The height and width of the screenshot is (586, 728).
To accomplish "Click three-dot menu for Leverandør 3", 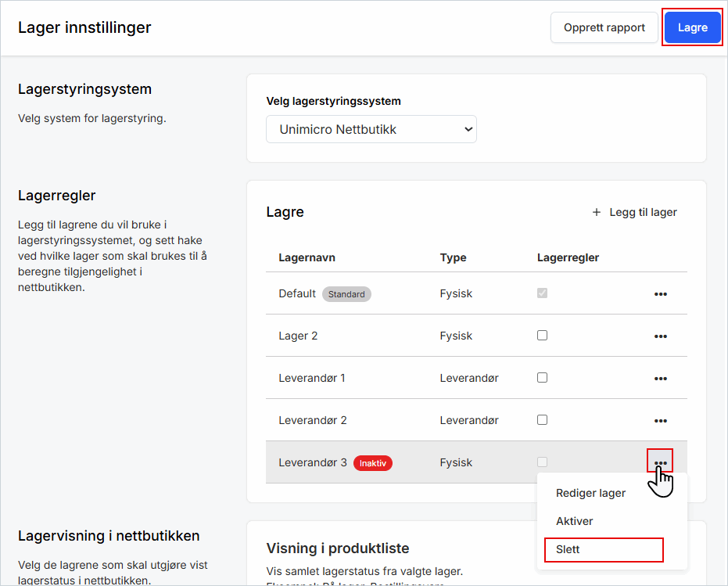I will (660, 463).
